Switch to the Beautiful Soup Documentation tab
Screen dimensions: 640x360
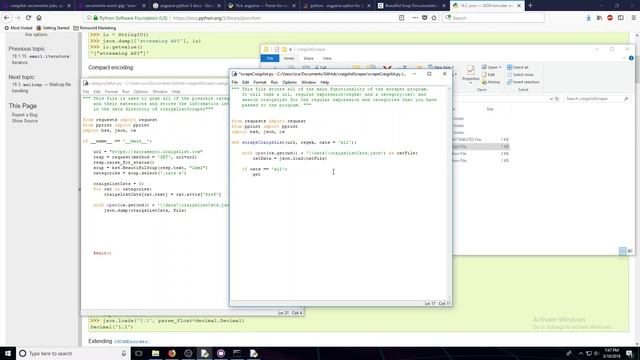point(411,6)
